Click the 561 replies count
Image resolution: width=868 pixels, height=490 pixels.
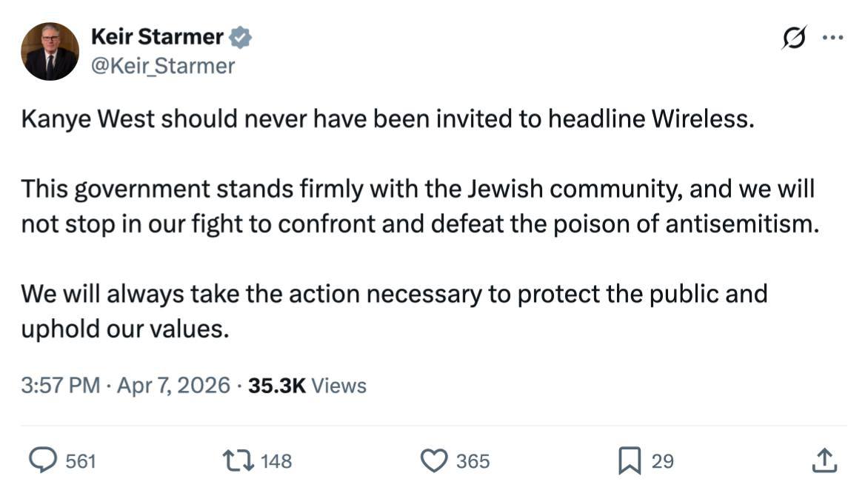(81, 462)
